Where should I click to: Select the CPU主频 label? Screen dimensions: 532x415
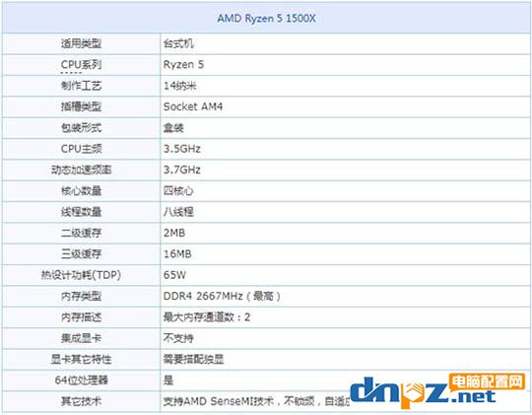point(81,149)
